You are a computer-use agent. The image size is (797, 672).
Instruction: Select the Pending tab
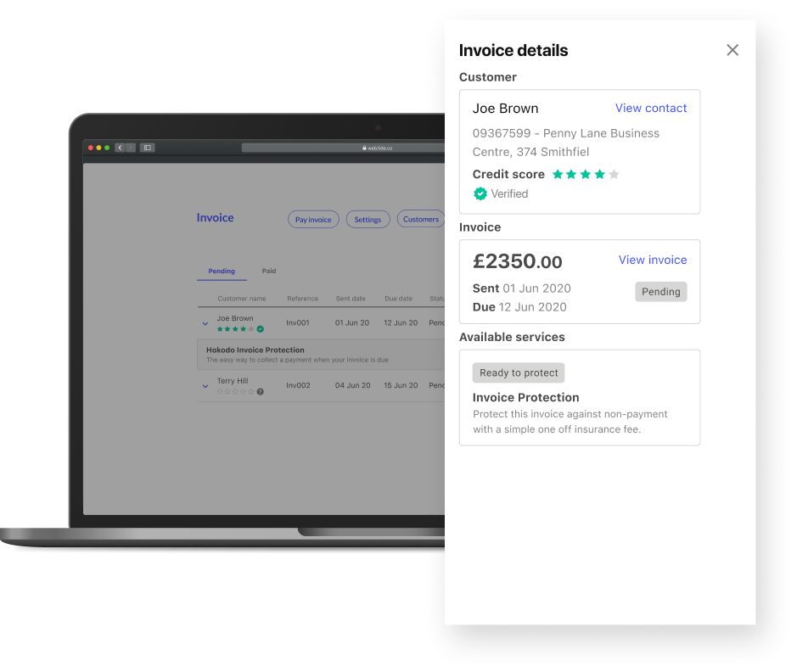pyautogui.click(x=222, y=271)
